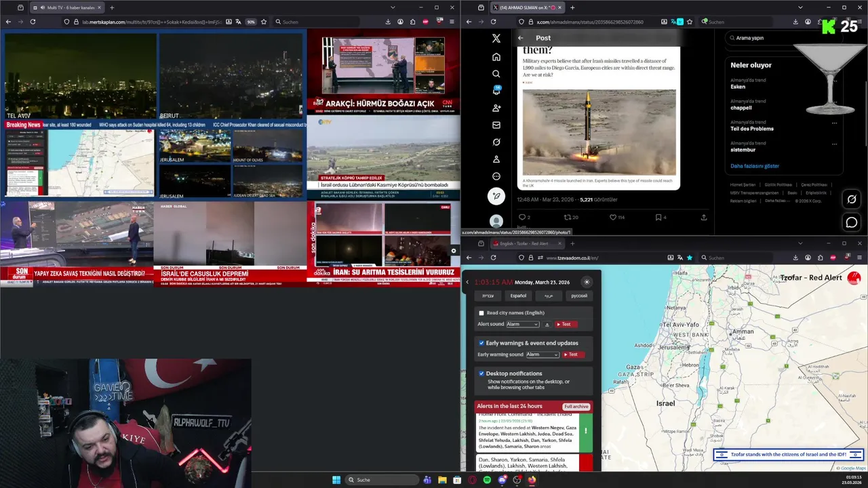Open X notifications bell
The image size is (868, 488).
pyautogui.click(x=496, y=90)
